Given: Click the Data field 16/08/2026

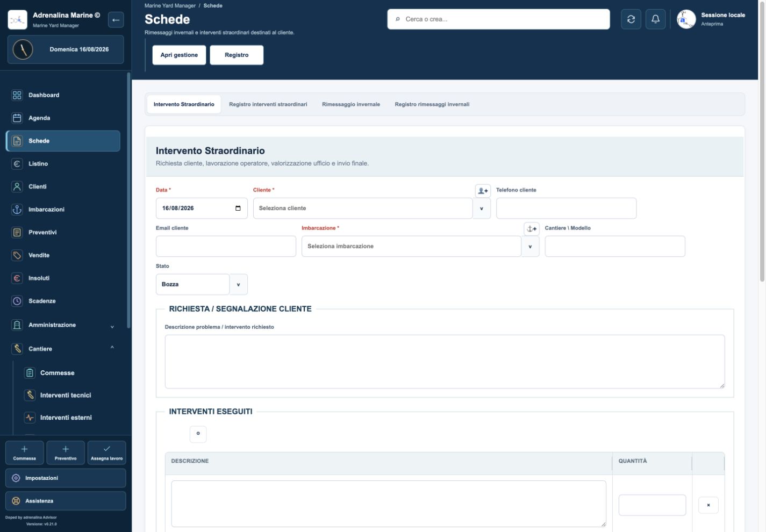Looking at the screenshot, I should coord(202,209).
